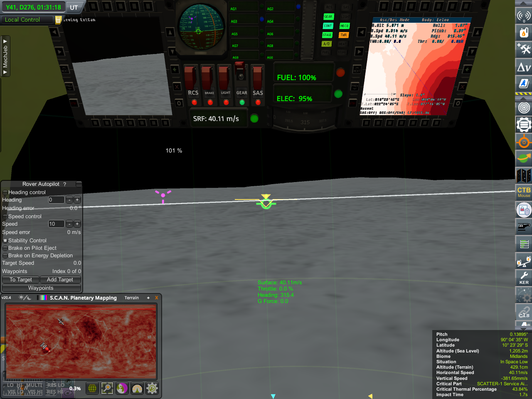Screen dimensions: 532x399
Task: Enable Brake on Pilot Eject
Action: click(x=5, y=248)
